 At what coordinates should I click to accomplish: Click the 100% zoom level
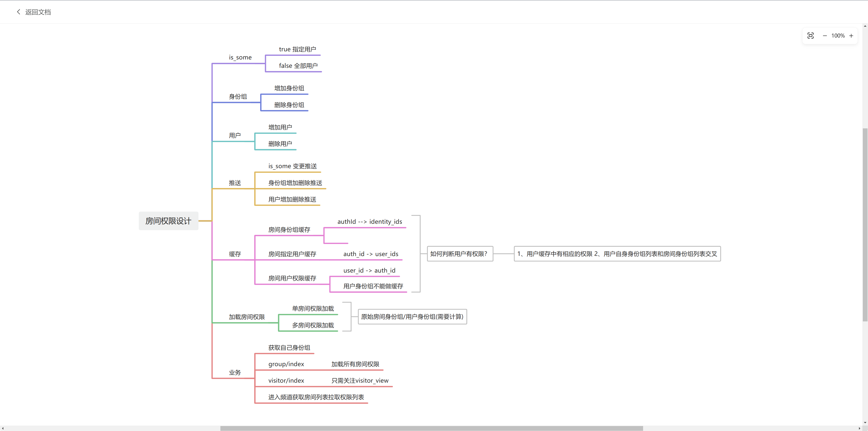click(x=838, y=36)
